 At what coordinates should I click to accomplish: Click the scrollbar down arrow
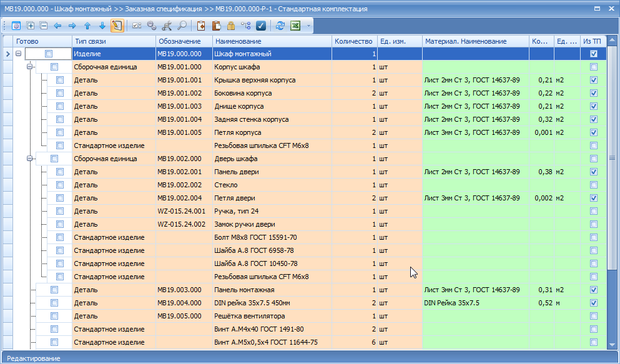point(612,345)
